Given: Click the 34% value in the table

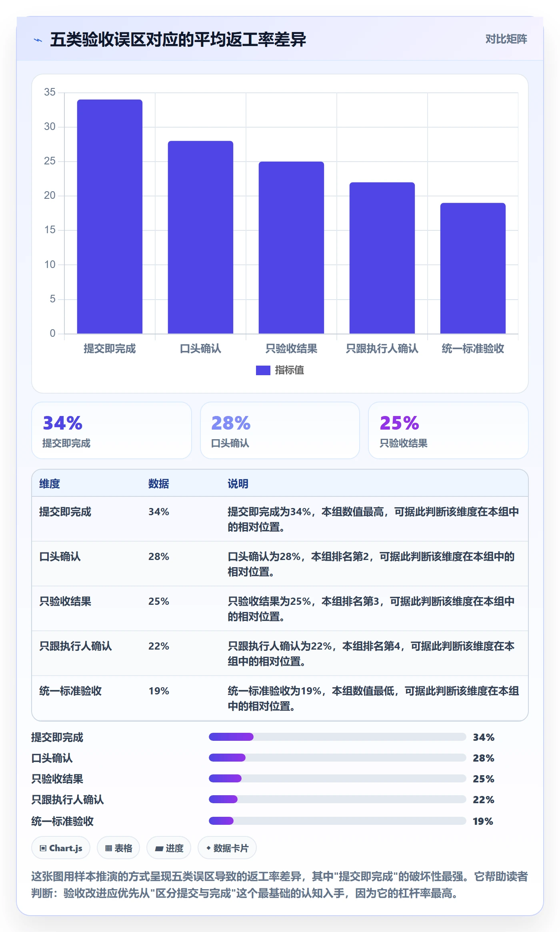Looking at the screenshot, I should [x=159, y=512].
